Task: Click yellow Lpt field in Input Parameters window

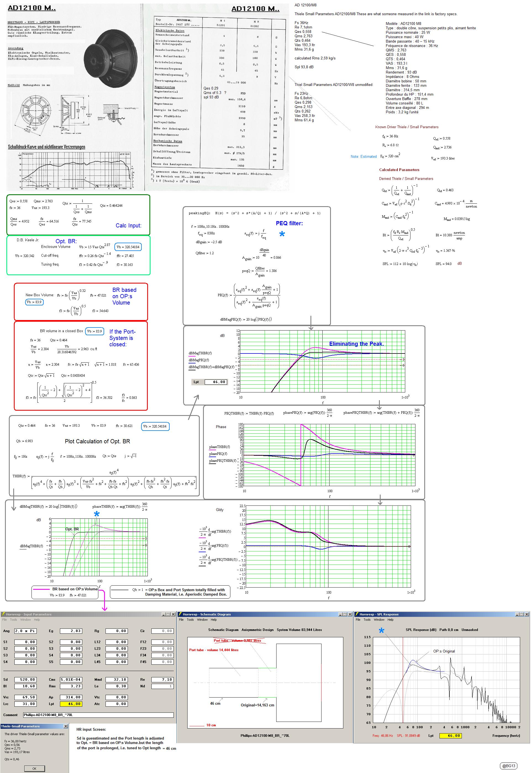Action: tap(71, 704)
